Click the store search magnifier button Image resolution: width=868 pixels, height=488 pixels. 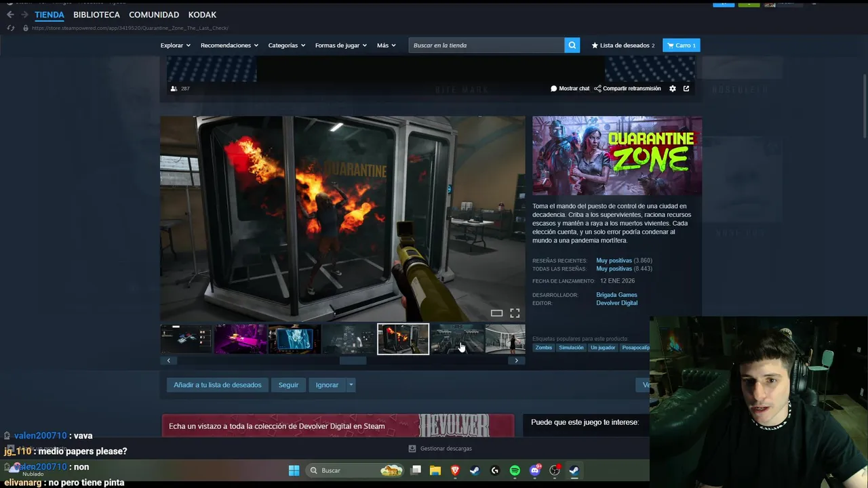[572, 45]
